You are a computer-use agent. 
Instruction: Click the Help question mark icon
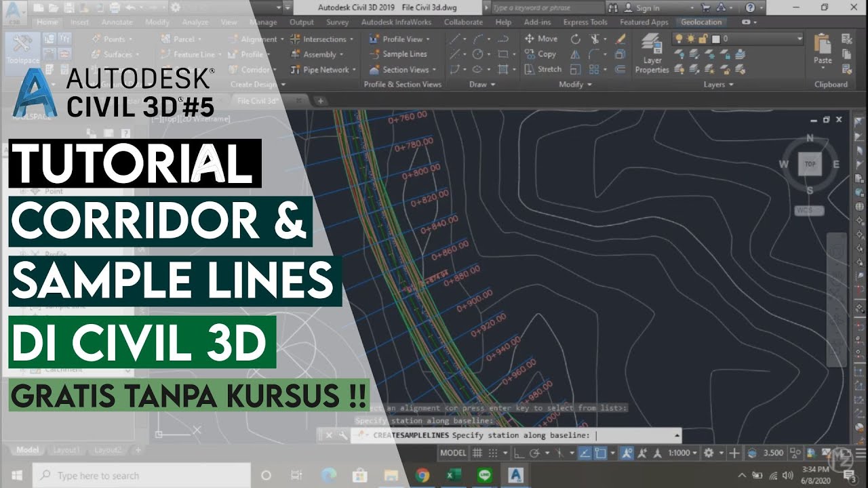tap(750, 7)
